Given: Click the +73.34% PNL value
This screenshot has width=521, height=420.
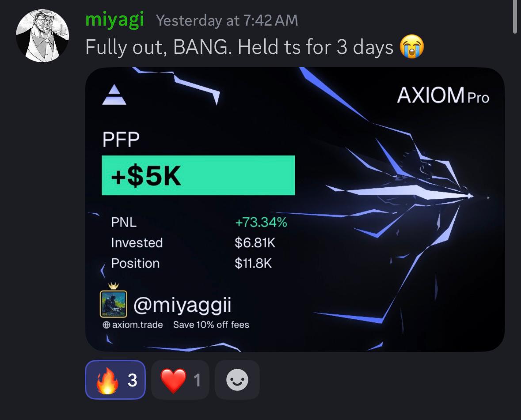Looking at the screenshot, I should pos(261,222).
